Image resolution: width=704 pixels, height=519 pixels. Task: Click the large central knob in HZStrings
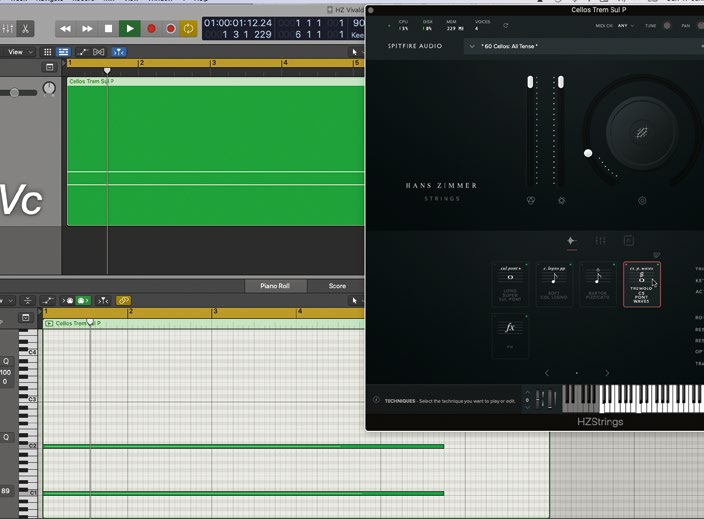642,132
